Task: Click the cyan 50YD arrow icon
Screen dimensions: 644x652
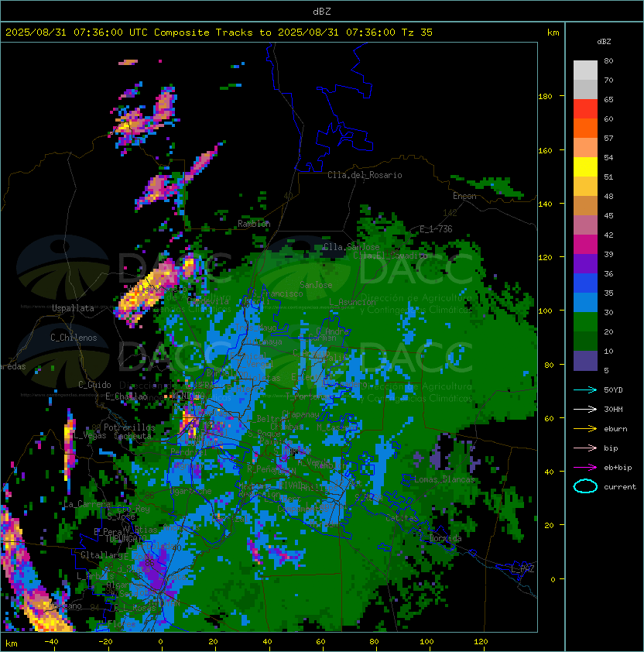Action: click(585, 389)
